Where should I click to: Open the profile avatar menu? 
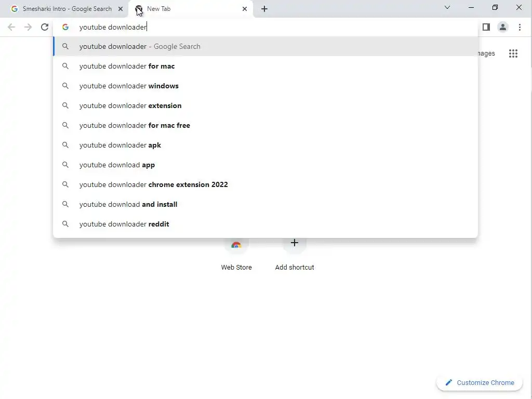503,27
